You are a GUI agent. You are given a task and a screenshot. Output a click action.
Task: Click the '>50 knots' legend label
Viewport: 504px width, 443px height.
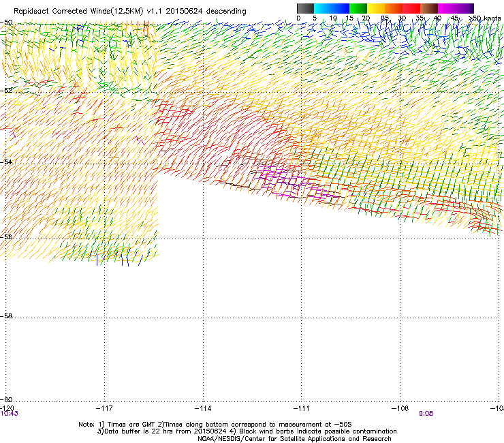pyautogui.click(x=484, y=18)
